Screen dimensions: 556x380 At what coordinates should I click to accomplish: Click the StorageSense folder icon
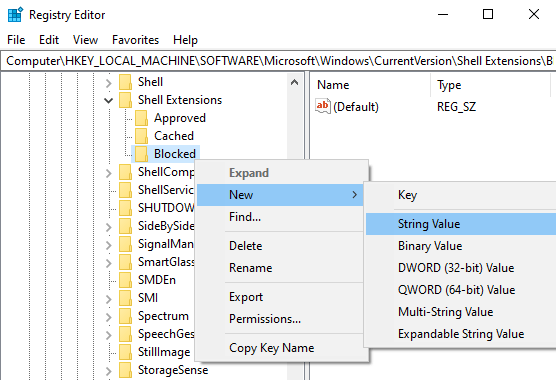pos(125,370)
